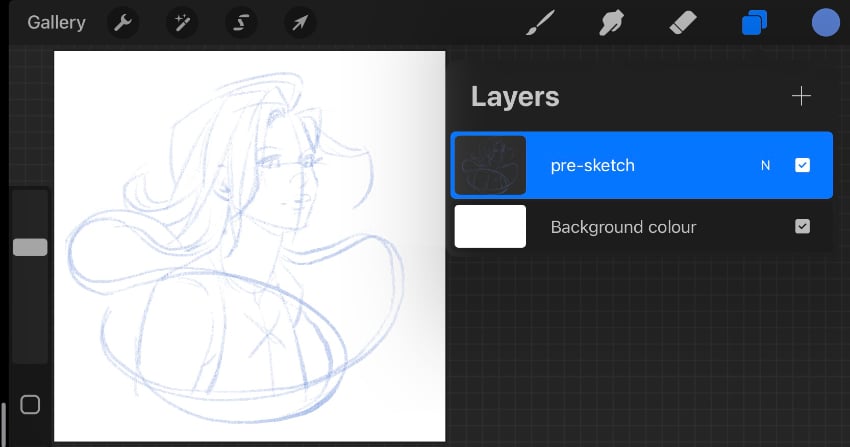Return to the Gallery
850x447 pixels.
pos(56,22)
